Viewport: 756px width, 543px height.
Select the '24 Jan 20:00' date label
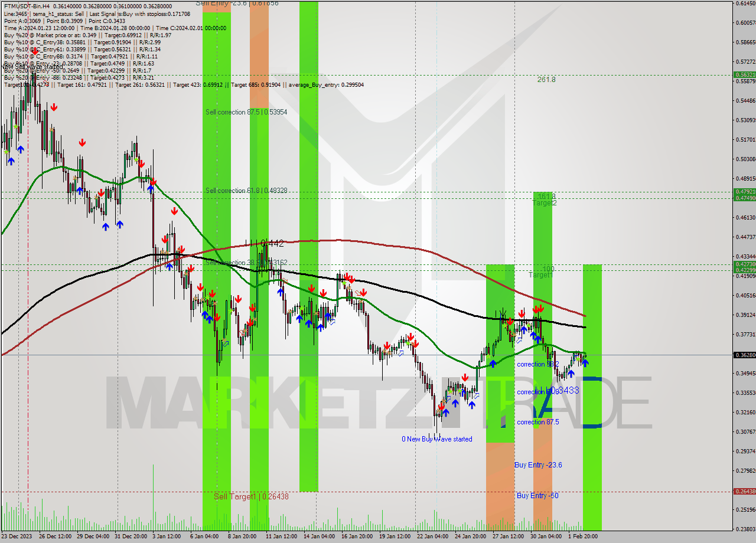471,537
